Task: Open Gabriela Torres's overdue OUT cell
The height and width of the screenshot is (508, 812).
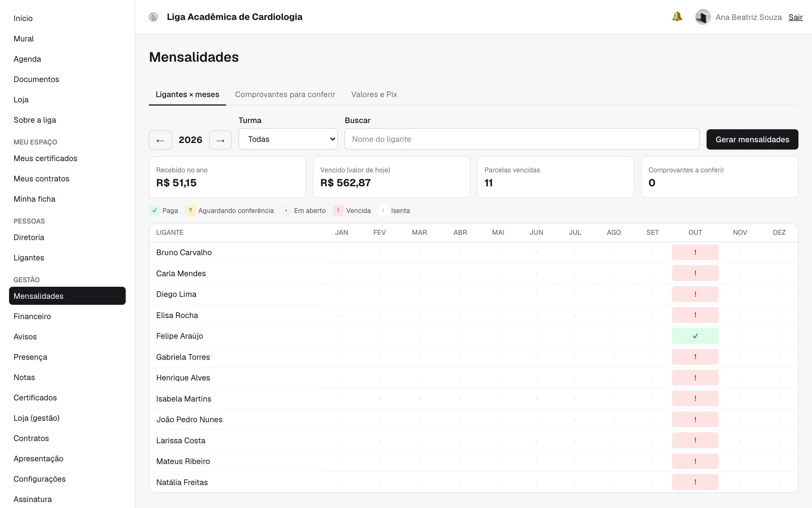Action: [695, 357]
